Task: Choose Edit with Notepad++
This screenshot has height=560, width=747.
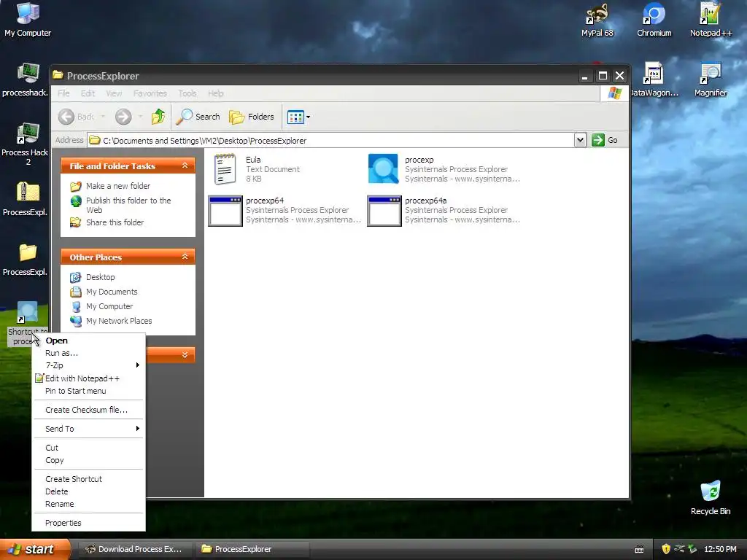Action: [x=88, y=378]
